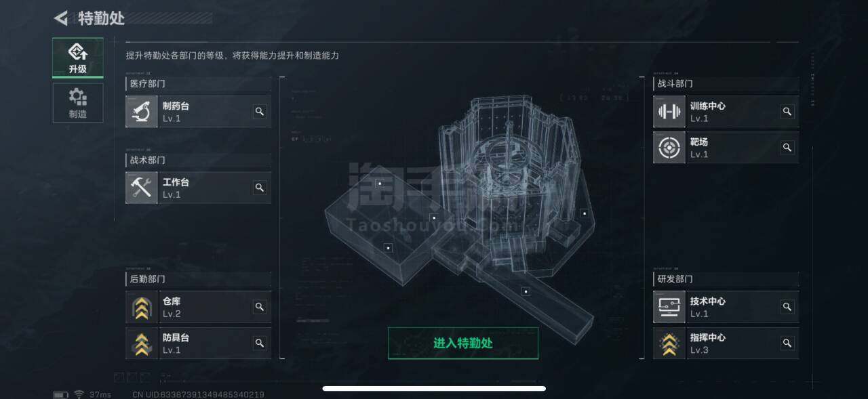
Task: Click the 靶场 target icon
Action: [669, 148]
